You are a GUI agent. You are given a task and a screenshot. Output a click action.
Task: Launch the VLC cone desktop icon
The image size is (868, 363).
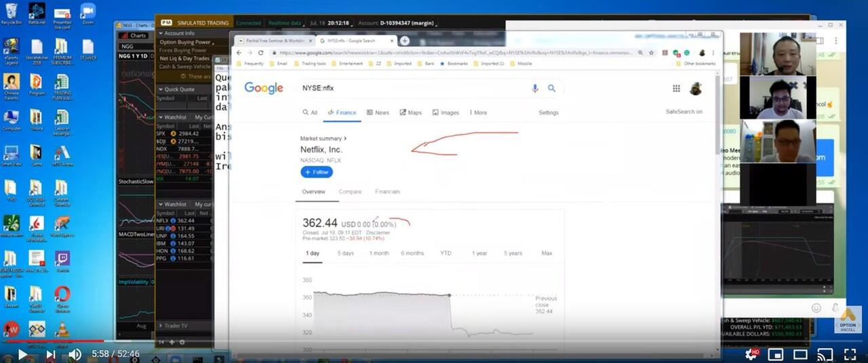[62, 332]
